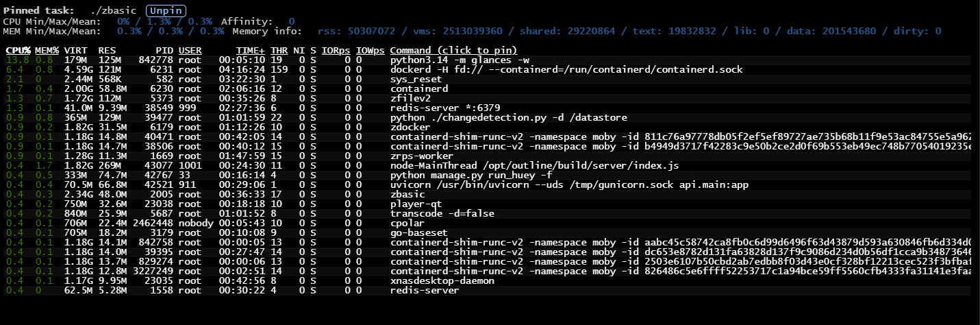
Task: Click PID 6231 in the dockerd row
Action: click(x=162, y=69)
